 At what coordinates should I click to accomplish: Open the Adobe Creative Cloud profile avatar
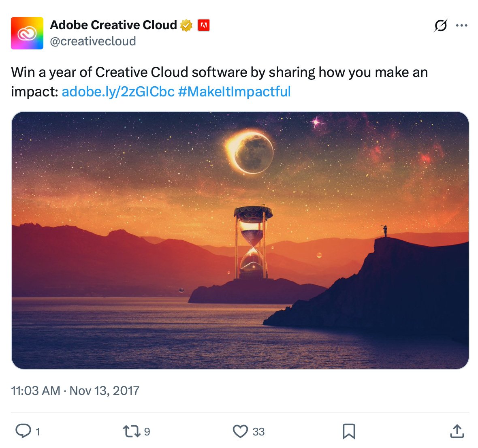pyautogui.click(x=27, y=33)
